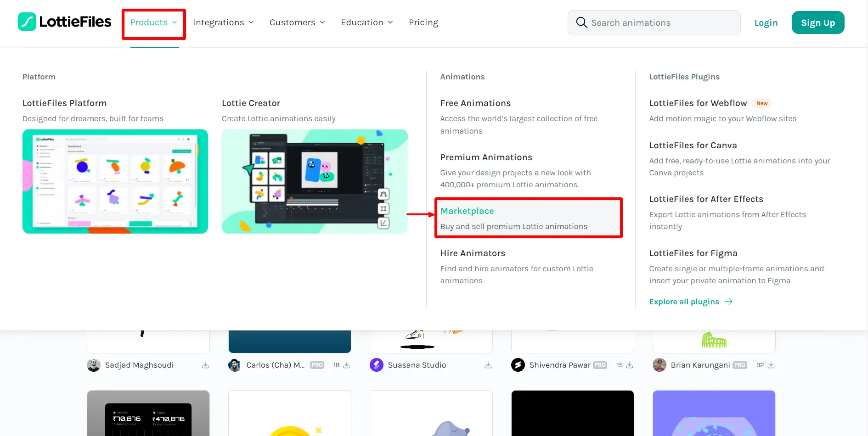Expand the Products dropdown menu
Viewport: 868px width, 436px height.
click(x=153, y=22)
